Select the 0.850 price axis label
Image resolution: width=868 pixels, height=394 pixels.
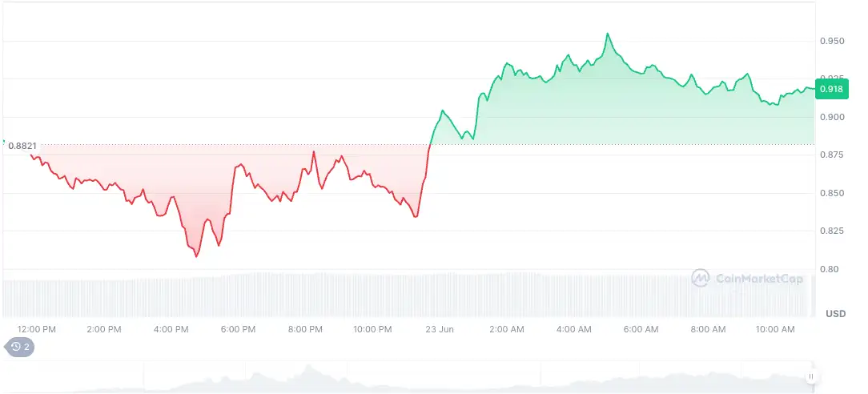[832, 193]
